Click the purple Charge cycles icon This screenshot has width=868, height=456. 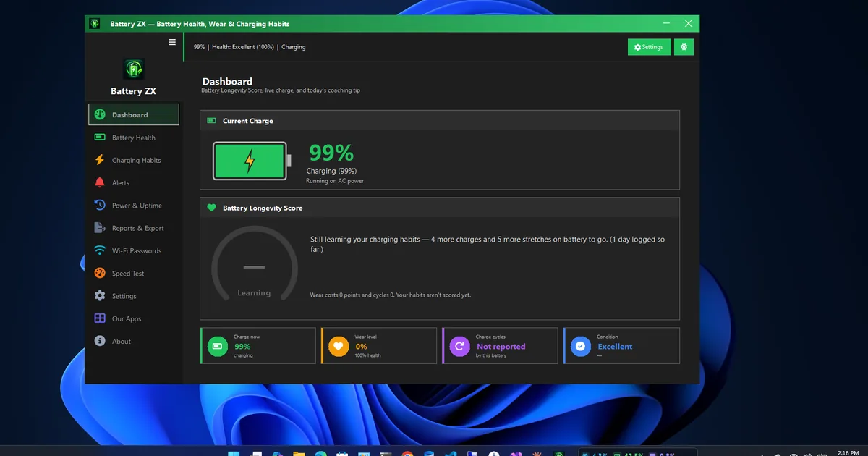tap(459, 346)
